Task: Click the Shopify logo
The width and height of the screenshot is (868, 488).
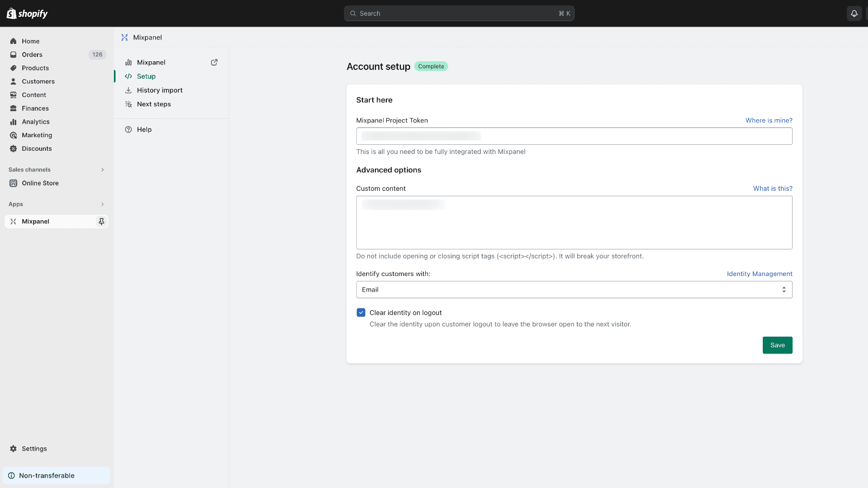Action: pos(27,13)
